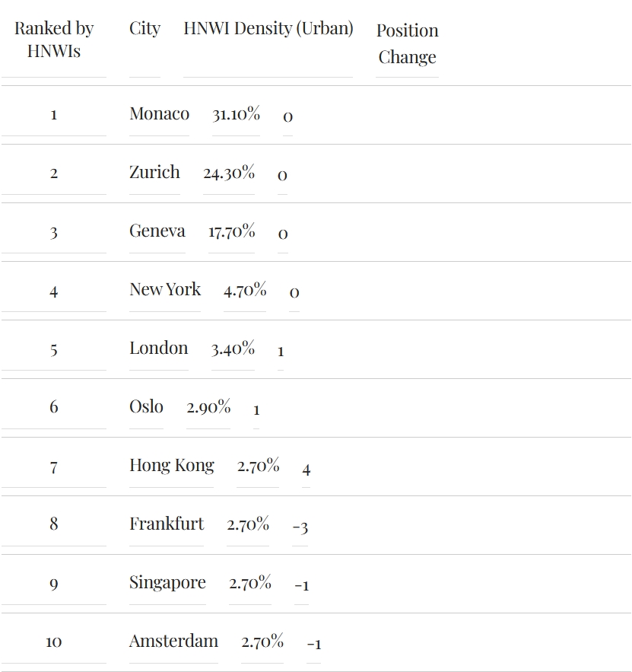Click the Amsterdam city name

(x=173, y=642)
